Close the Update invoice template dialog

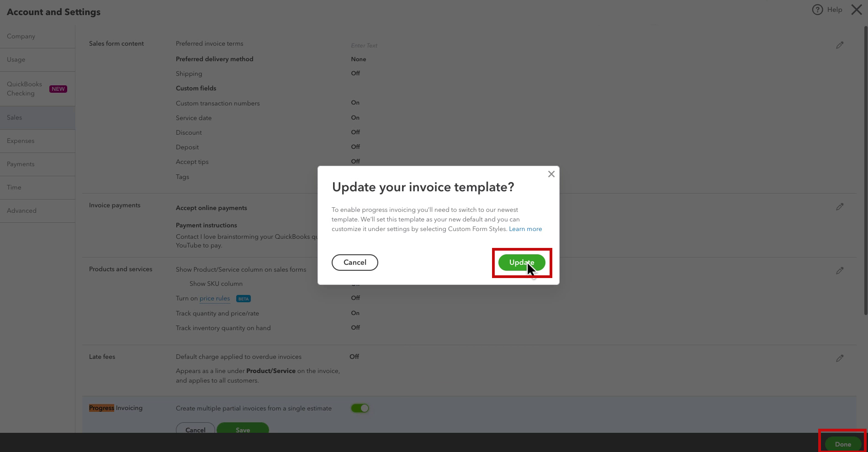551,174
